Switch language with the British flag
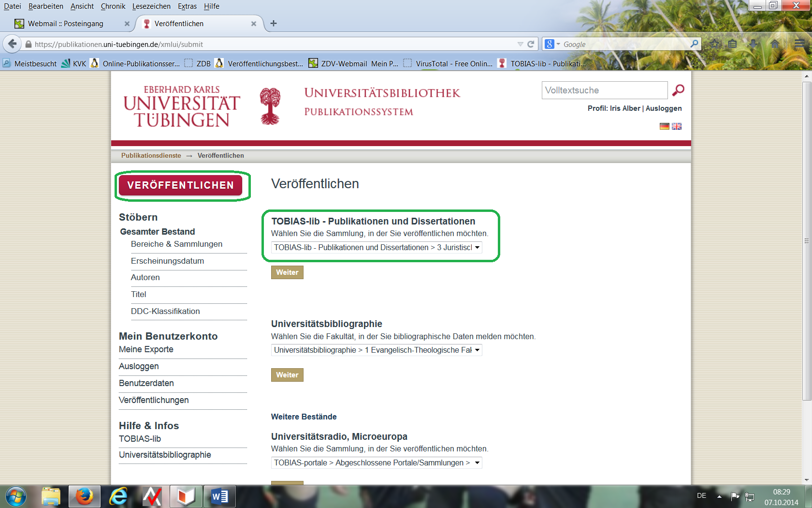This screenshot has height=508, width=812. pyautogui.click(x=677, y=126)
